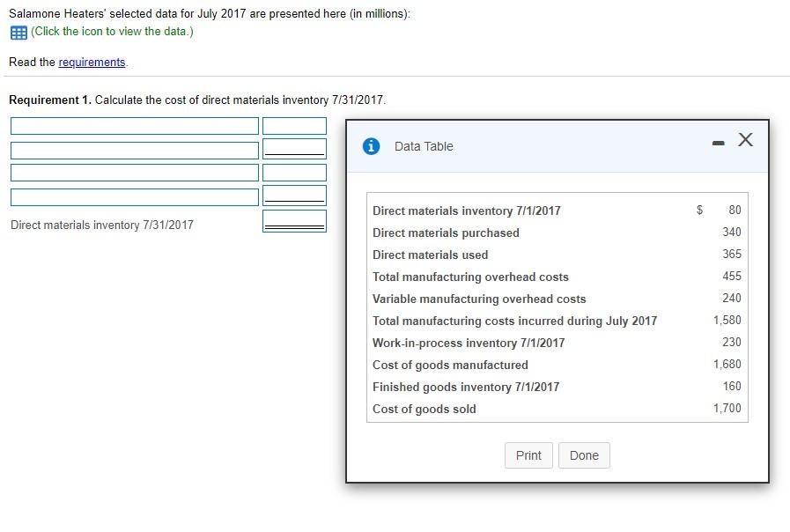Viewport: 790px width, 532px height.
Task: Click the value 240 for variable overhead
Action: click(x=732, y=298)
